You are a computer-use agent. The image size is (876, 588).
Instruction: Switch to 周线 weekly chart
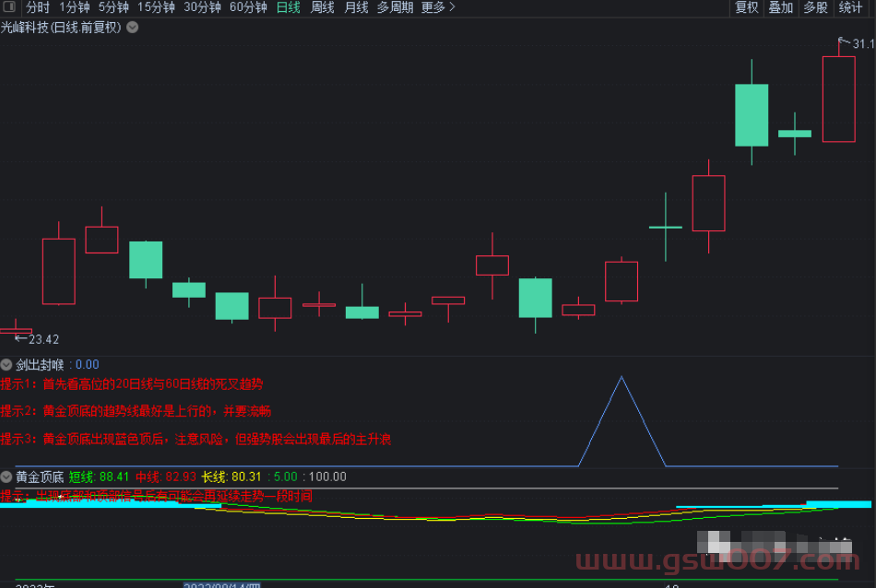click(323, 7)
